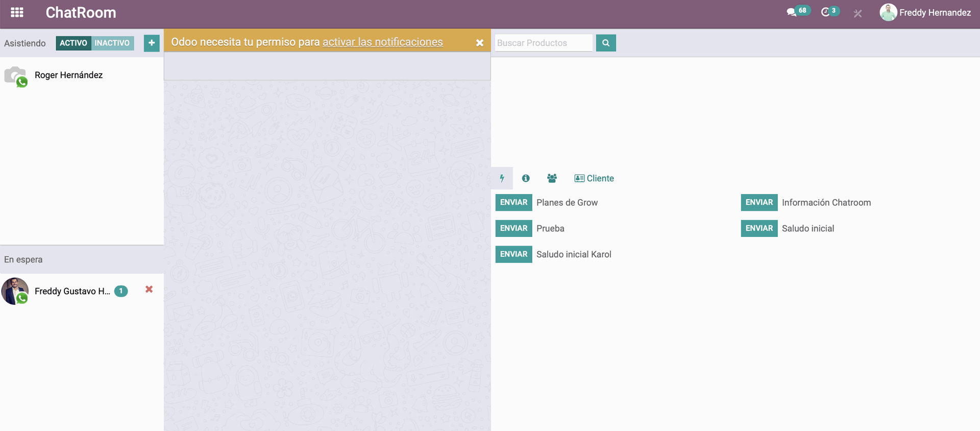Focus the Buscar Productos search field
This screenshot has height=431, width=980.
(x=543, y=43)
